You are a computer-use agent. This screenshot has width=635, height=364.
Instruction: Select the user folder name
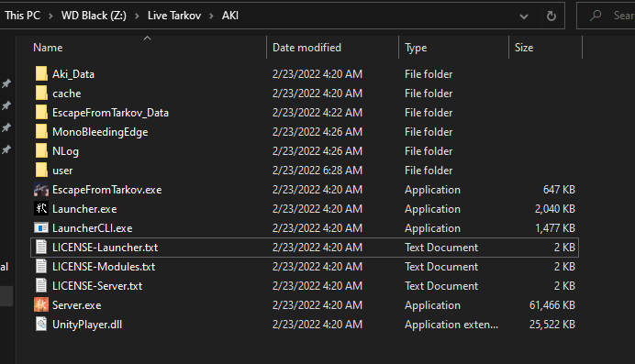62,171
